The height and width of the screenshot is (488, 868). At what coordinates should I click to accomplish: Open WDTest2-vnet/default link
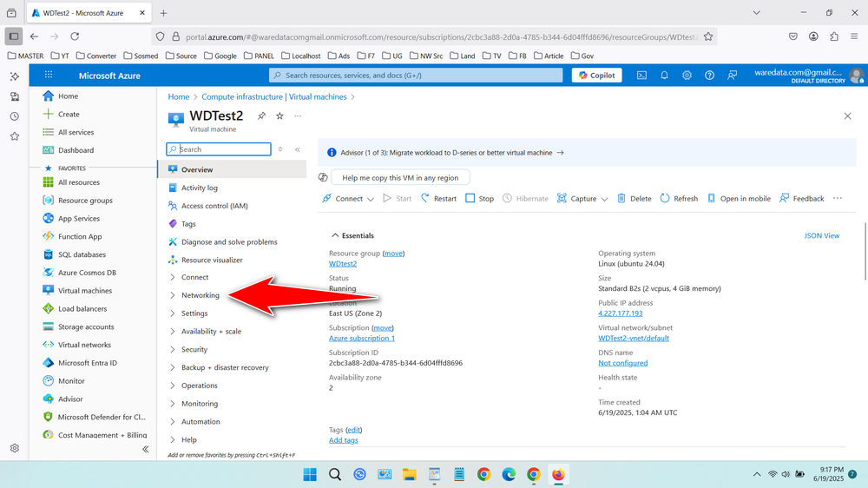pos(634,338)
